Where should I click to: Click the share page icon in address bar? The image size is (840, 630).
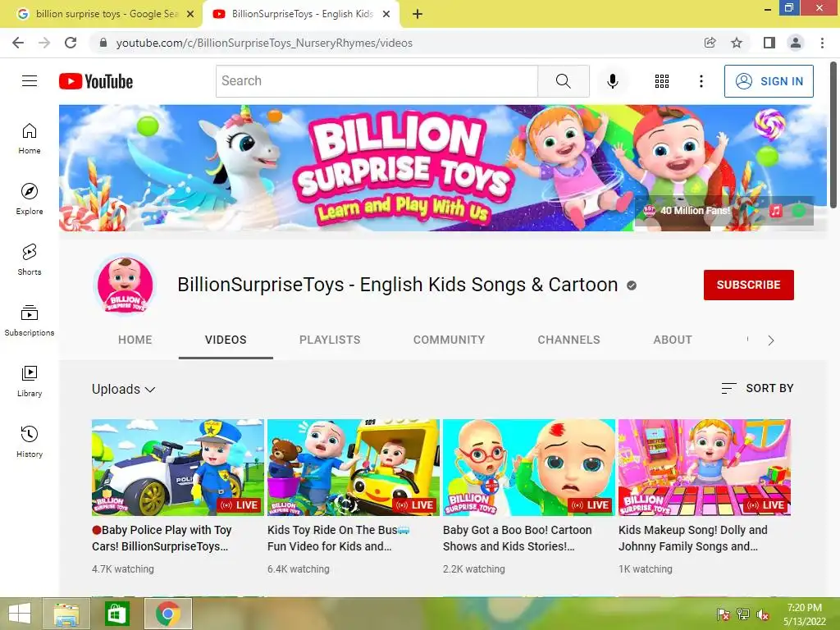point(710,43)
